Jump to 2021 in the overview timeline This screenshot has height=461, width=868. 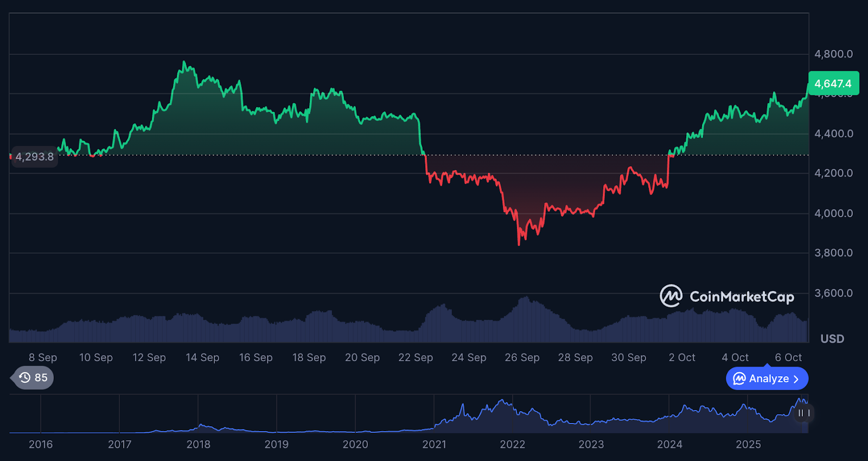pos(434,444)
